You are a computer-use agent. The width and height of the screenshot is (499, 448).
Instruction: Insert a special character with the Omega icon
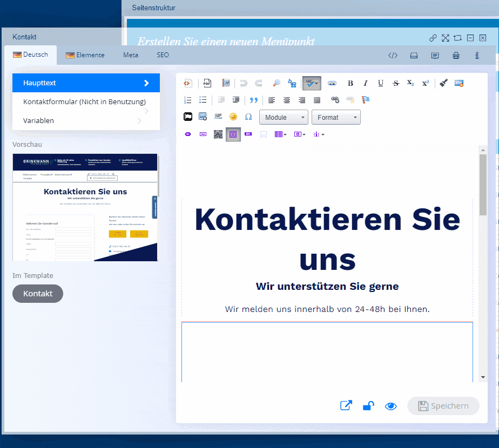pos(248,117)
